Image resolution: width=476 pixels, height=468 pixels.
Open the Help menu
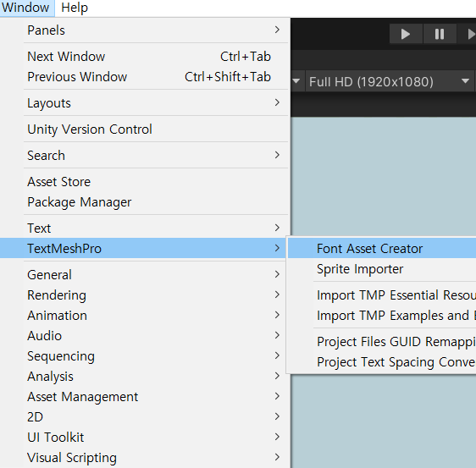[75, 8]
